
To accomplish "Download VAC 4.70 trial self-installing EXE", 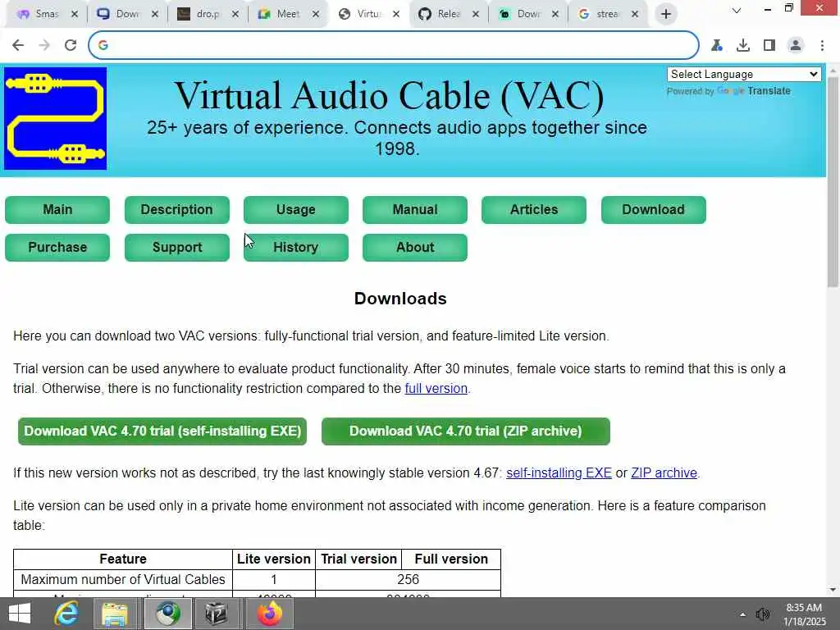I will [x=162, y=431].
